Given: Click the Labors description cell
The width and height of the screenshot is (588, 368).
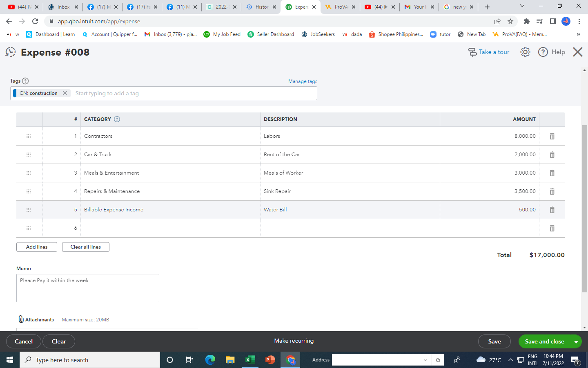Looking at the screenshot, I should point(350,136).
